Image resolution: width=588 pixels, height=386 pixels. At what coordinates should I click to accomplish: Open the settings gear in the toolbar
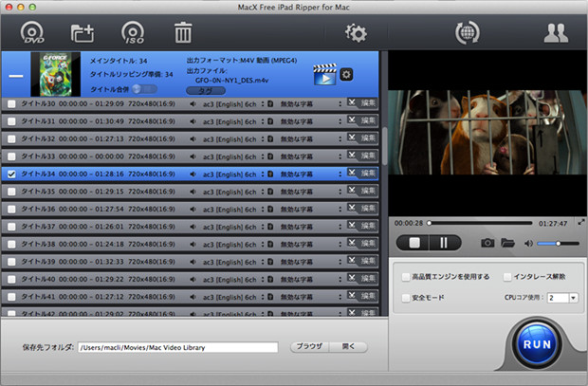(356, 34)
